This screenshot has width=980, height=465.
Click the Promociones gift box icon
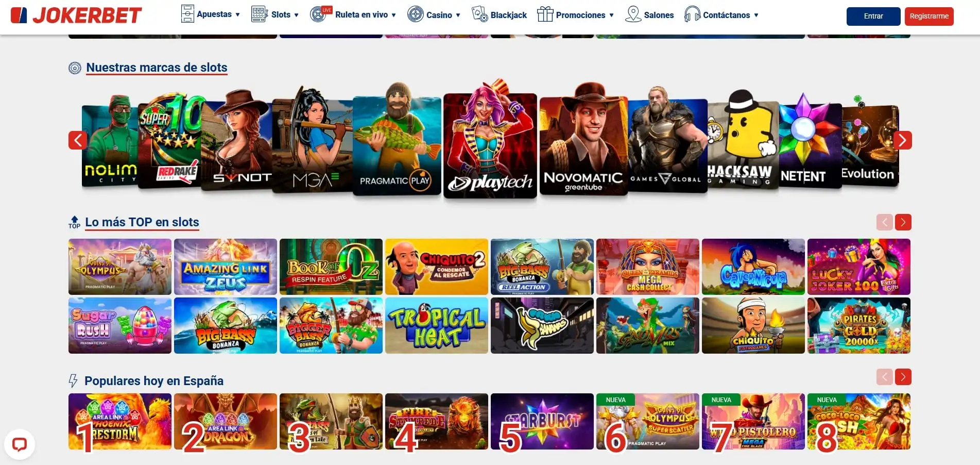tap(545, 14)
